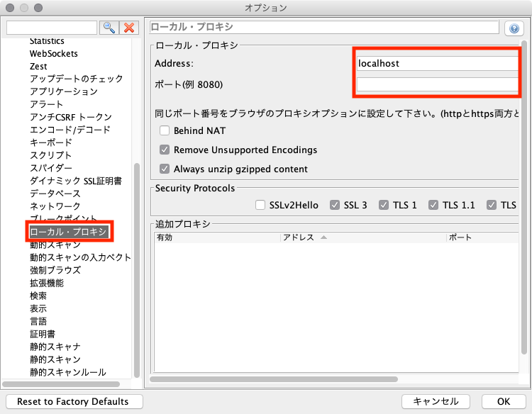Focus the Address localhost field
532x414 pixels.
pyautogui.click(x=438, y=63)
